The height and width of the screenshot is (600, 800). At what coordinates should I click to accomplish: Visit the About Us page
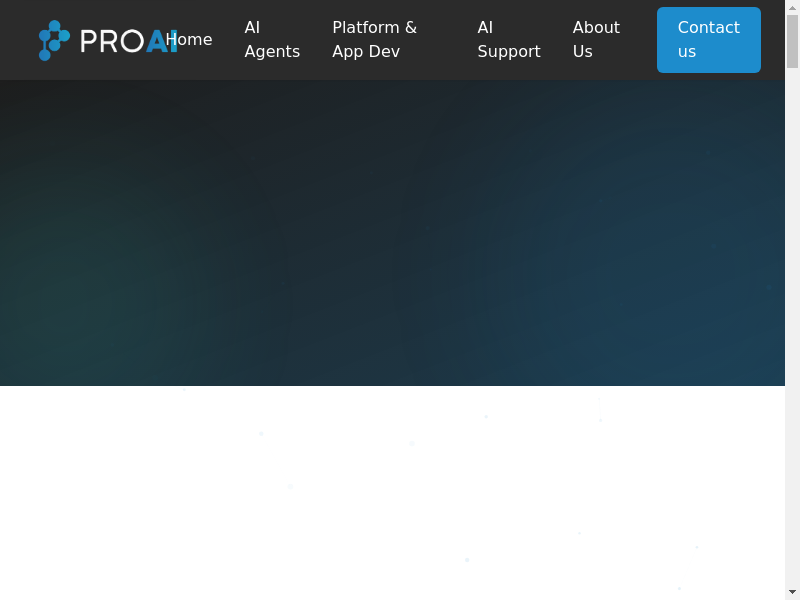point(596,40)
